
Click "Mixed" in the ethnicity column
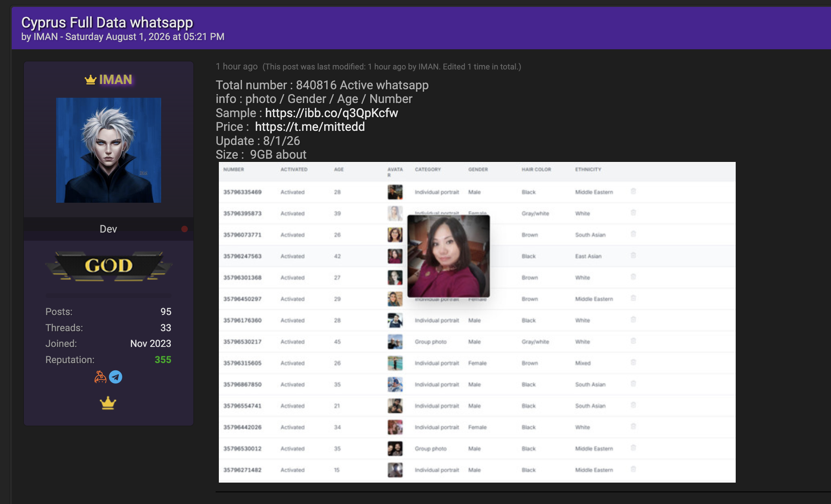583,363
